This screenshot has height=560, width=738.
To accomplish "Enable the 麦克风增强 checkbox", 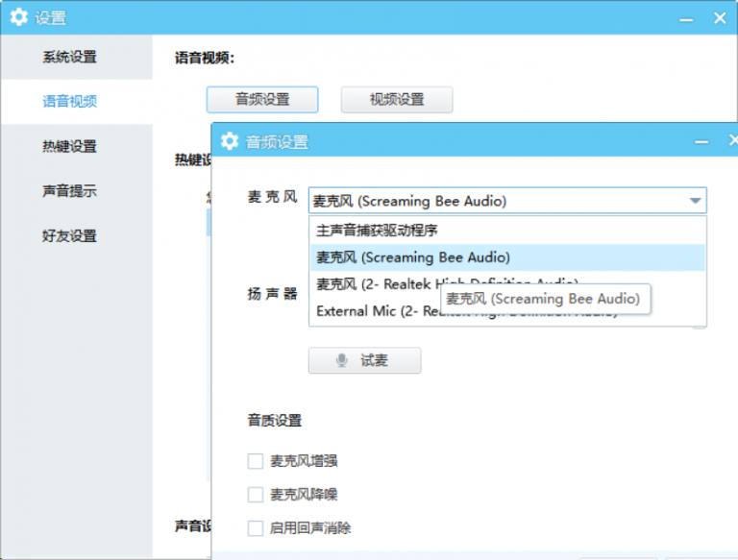I will click(256, 461).
